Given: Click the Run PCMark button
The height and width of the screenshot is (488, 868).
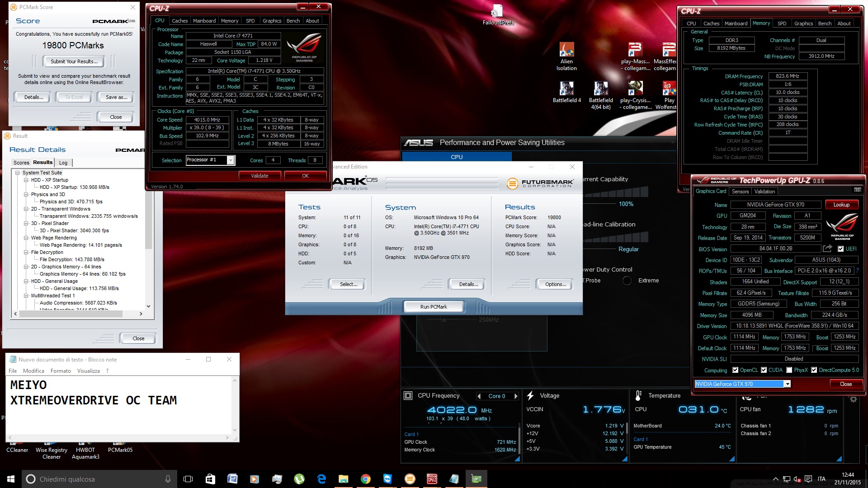Looking at the screenshot, I should point(434,307).
